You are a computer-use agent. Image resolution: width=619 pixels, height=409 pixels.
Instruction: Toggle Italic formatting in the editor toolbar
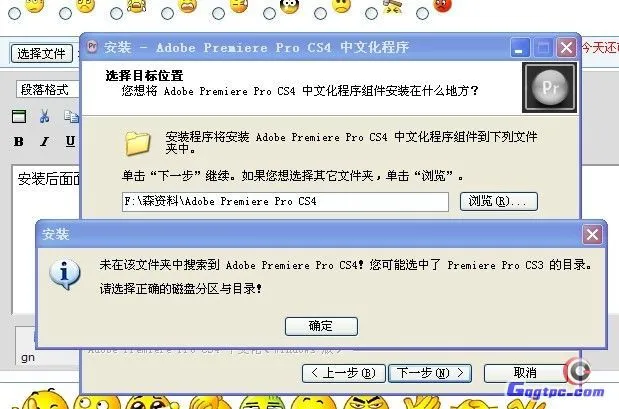pos(45,141)
